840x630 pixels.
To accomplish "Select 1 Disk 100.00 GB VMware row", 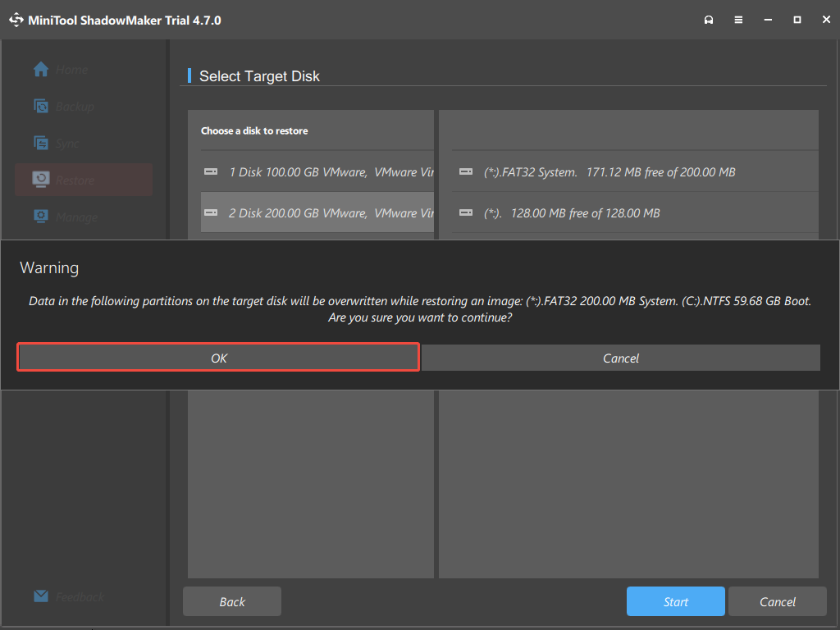I will [317, 172].
